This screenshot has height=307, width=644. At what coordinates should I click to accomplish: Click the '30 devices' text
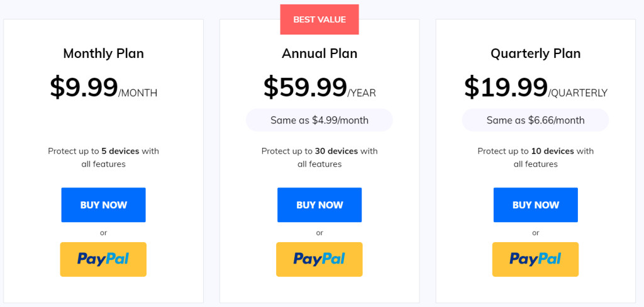pyautogui.click(x=336, y=151)
